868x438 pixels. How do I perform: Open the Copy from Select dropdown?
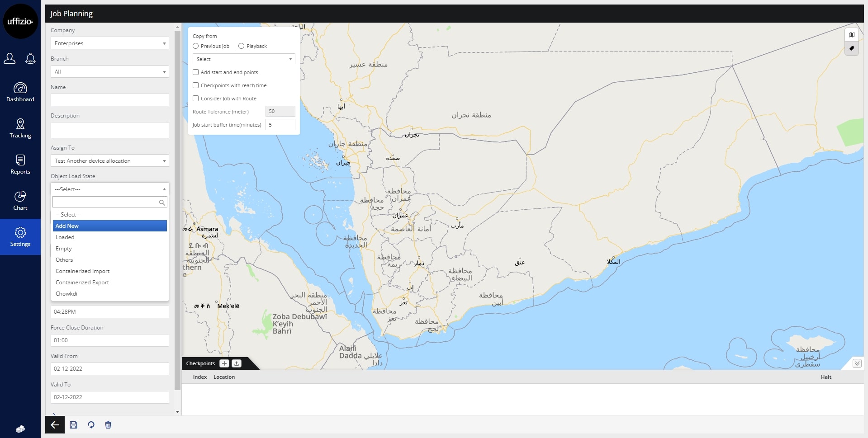click(x=244, y=59)
